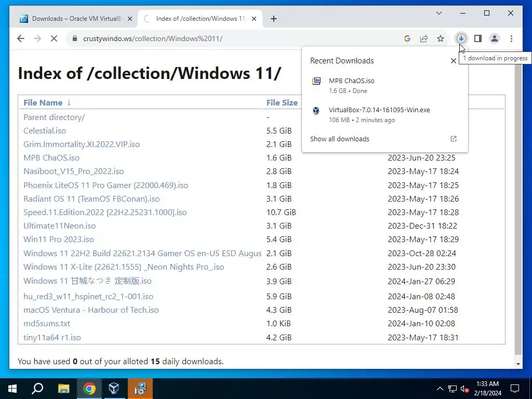
Task: Download macOS Ventura - Harbour of Tech.iso
Action: (91, 310)
